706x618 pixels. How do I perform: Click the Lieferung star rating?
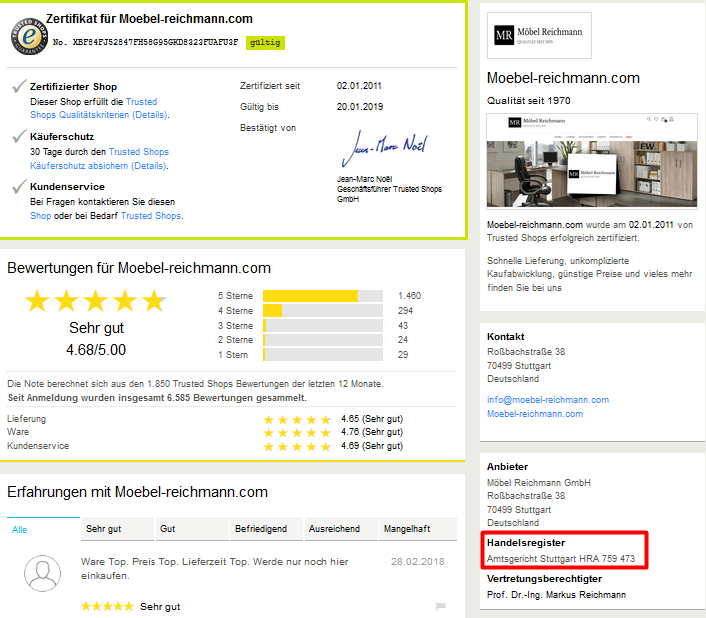click(297, 420)
